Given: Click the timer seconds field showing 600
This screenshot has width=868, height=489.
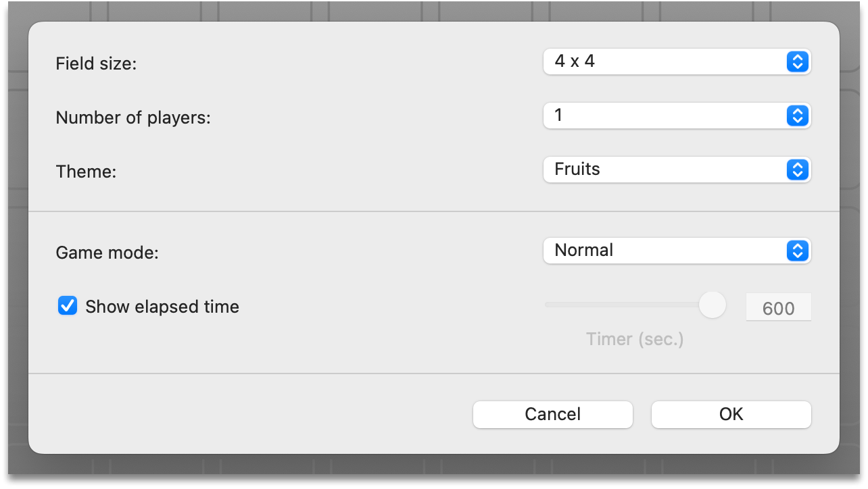Looking at the screenshot, I should 778,308.
